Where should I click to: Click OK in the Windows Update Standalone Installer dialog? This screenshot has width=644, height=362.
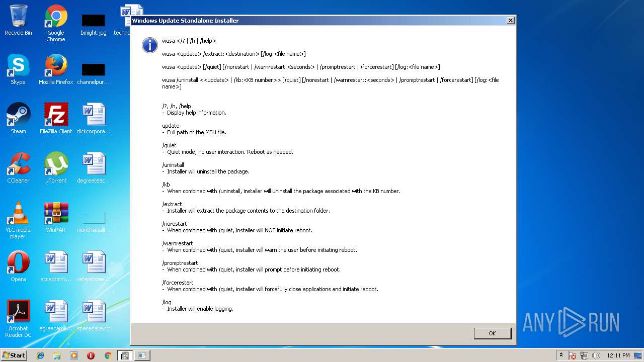[492, 333]
